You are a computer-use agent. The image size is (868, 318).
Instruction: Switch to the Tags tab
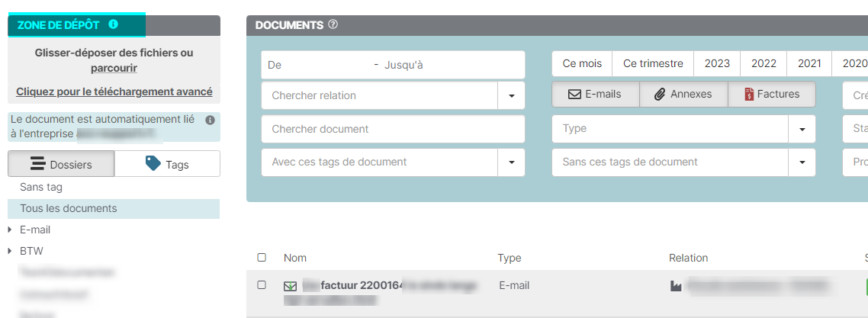click(x=167, y=164)
